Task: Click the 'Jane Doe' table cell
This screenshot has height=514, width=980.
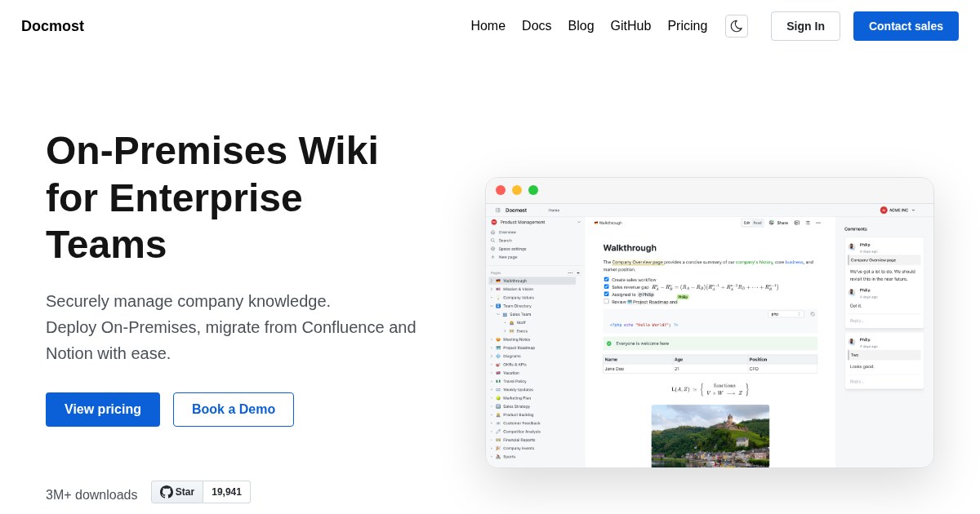Action: pos(637,369)
